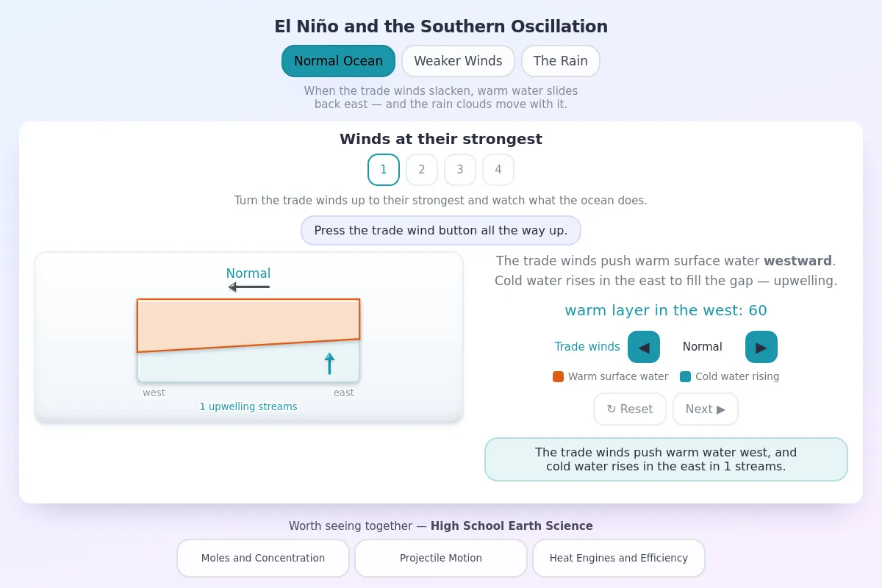Click the cold water upwelling arrow
The height and width of the screenshot is (588, 882).
tap(329, 363)
